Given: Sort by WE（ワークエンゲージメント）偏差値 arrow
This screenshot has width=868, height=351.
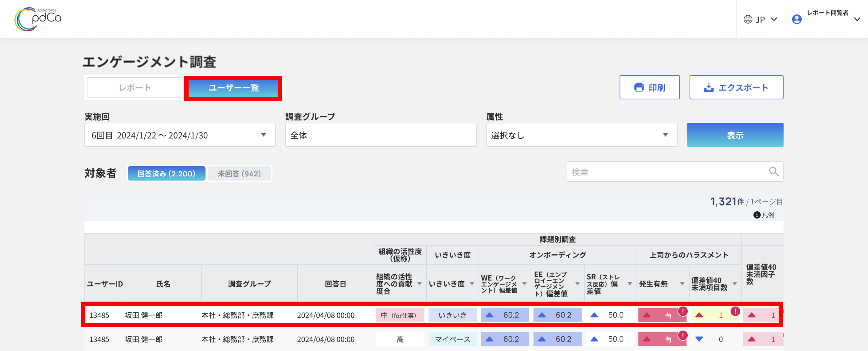Looking at the screenshot, I should pos(524,284).
